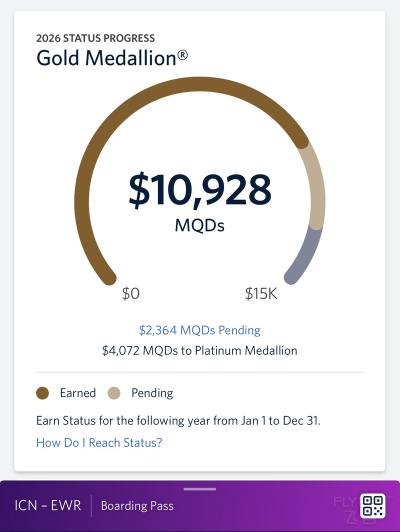Tap the $15K gauge end label
400x532 pixels.
pyautogui.click(x=261, y=293)
